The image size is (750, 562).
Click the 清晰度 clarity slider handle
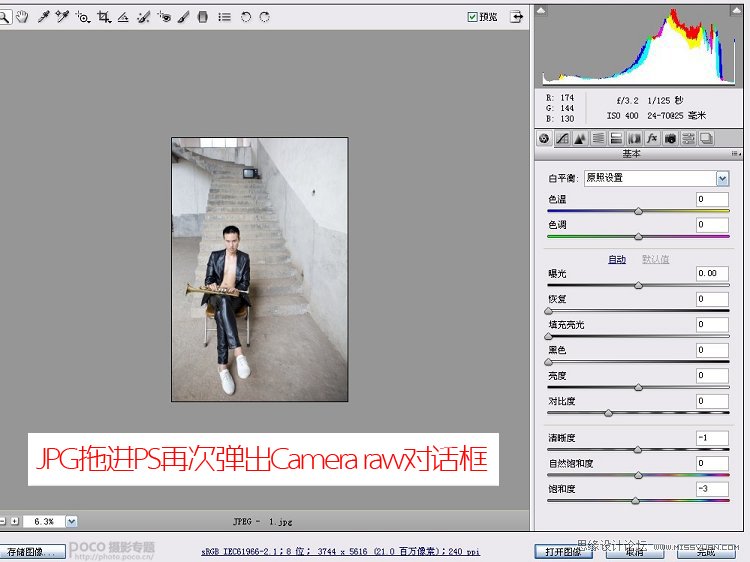click(637, 450)
